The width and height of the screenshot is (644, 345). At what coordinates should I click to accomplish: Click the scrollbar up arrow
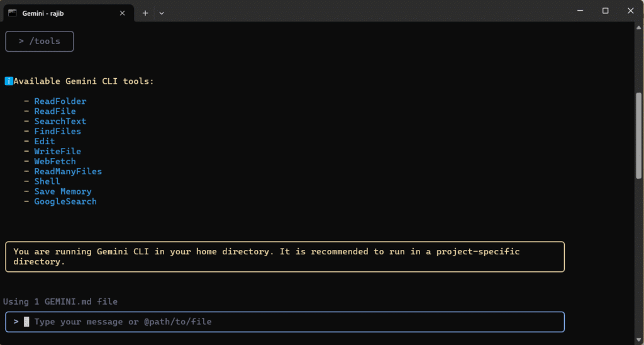[x=639, y=28]
